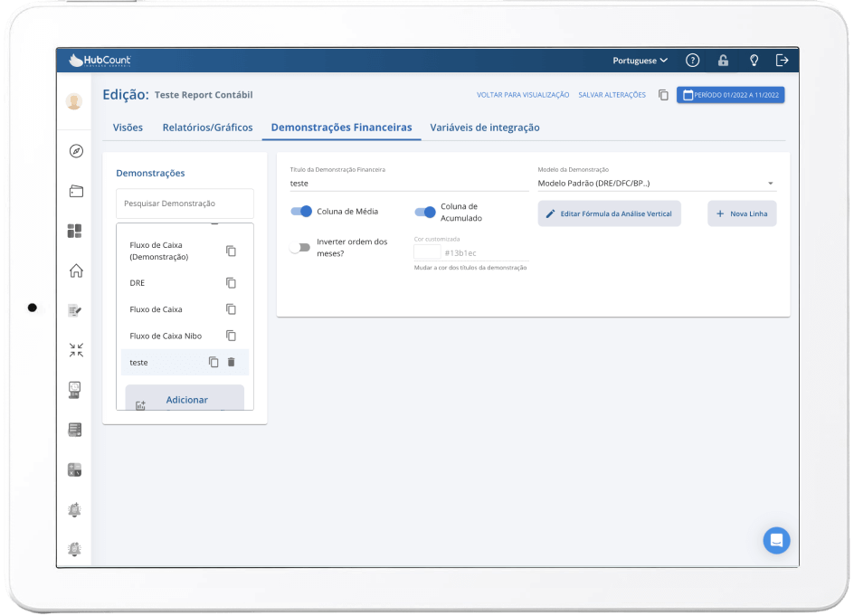Screen dimensions: 854x616
Task: Click Salvar Alterações link
Action: coord(612,95)
